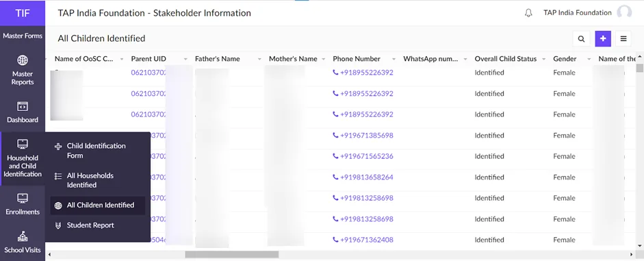This screenshot has height=261, width=644.
Task: Open Master Forms in sidebar
Action: [x=23, y=36]
